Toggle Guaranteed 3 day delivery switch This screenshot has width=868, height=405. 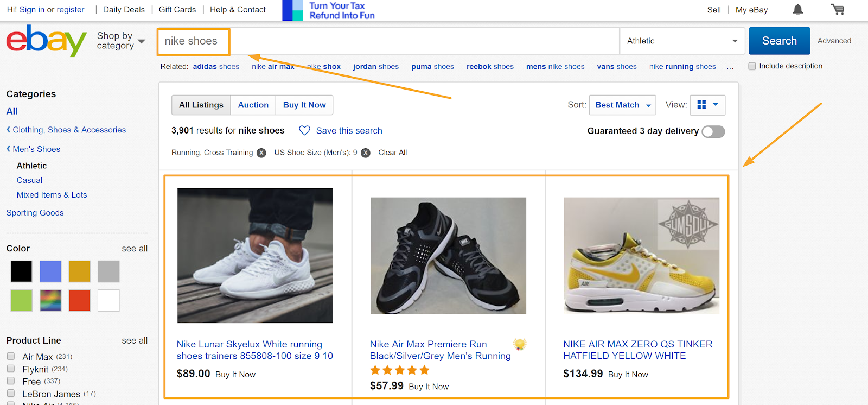tap(713, 131)
